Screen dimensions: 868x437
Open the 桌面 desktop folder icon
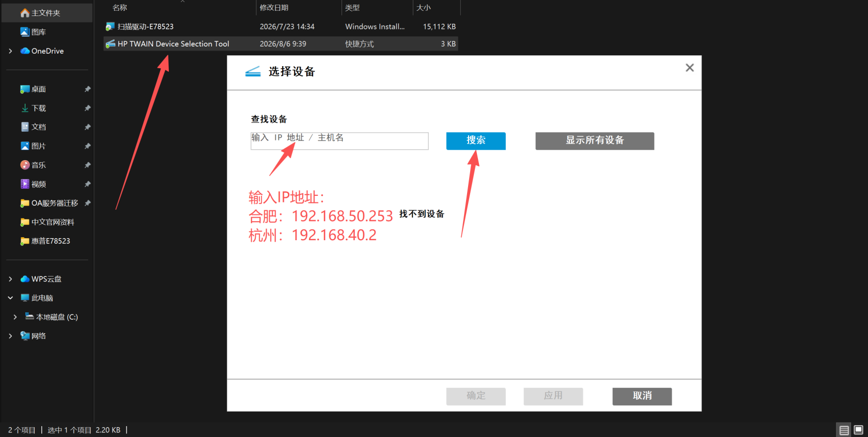25,89
